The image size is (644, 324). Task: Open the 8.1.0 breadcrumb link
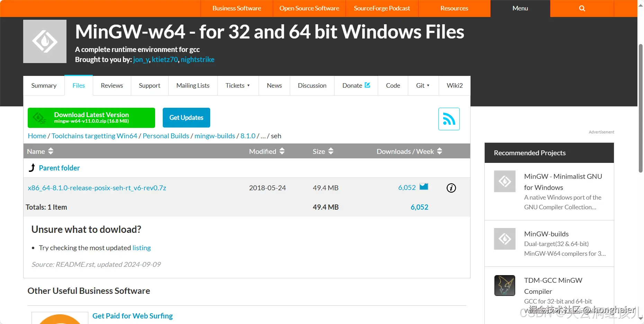248,136
